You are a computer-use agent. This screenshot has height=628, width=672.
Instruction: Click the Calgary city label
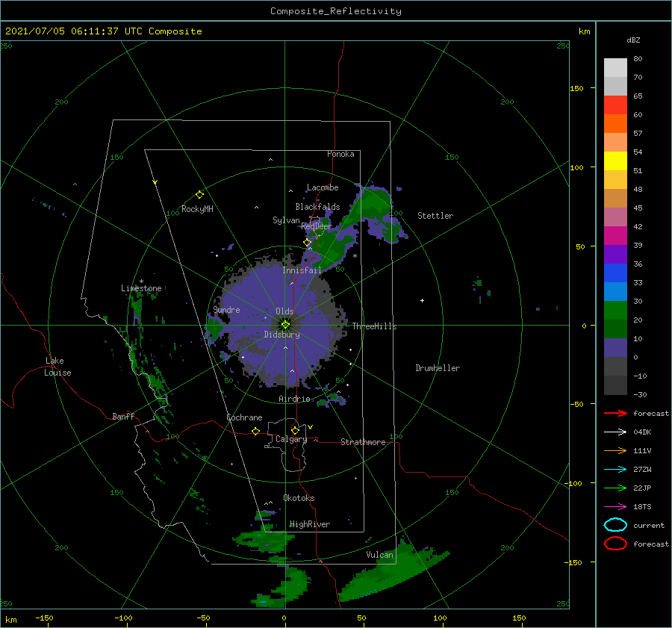(x=291, y=439)
